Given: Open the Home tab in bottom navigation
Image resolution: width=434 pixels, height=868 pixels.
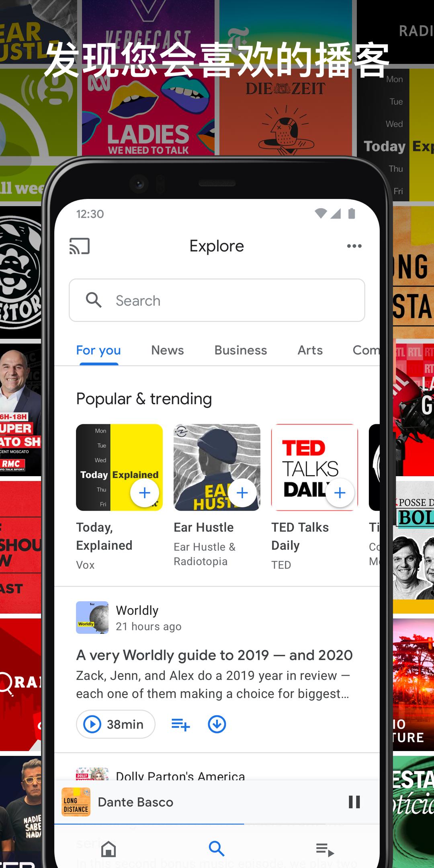Looking at the screenshot, I should 108,849.
